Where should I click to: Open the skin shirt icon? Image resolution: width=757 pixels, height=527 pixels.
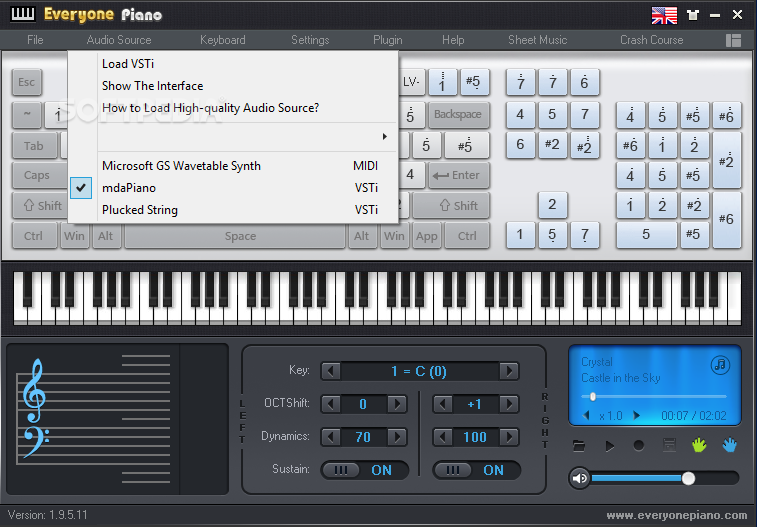coord(693,15)
